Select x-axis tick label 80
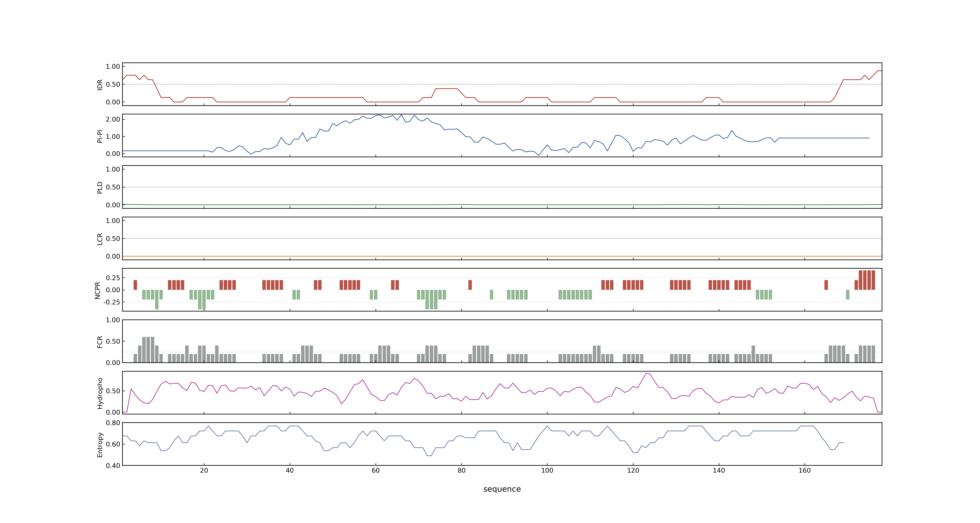The width and height of the screenshot is (980, 523). coord(461,470)
